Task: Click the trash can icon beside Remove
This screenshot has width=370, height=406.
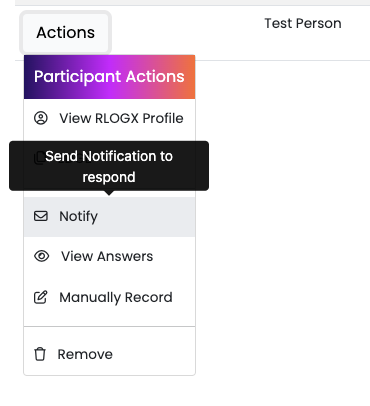Action: [40, 354]
